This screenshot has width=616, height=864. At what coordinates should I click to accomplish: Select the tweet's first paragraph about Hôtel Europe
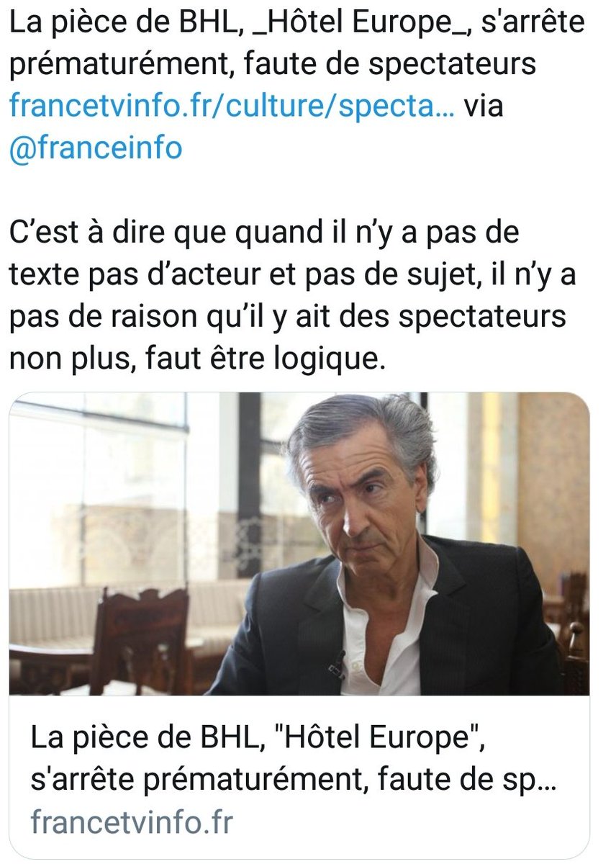coord(297,86)
